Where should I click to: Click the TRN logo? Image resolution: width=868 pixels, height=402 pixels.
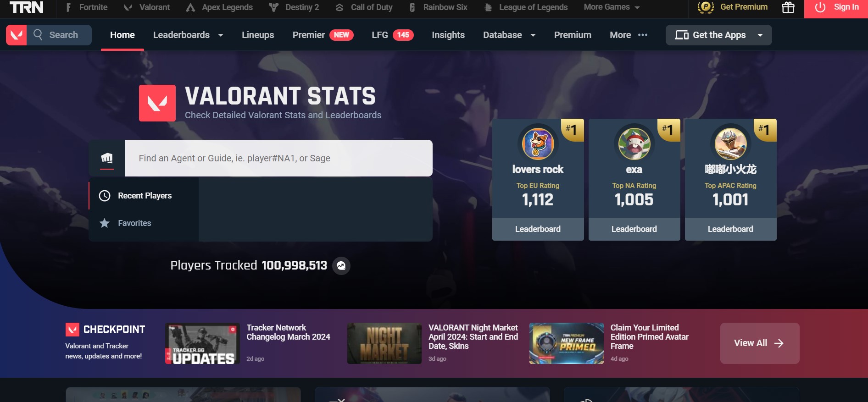coord(27,7)
